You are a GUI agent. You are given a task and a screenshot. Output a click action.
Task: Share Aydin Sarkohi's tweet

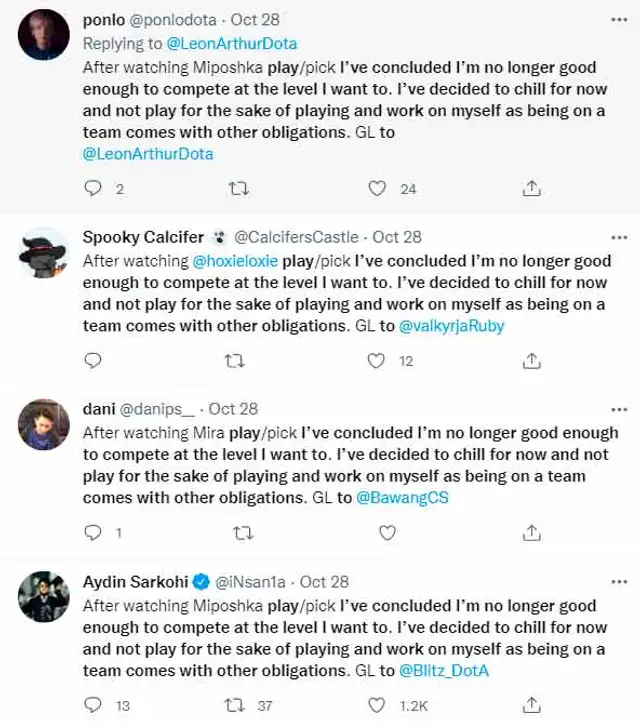(x=533, y=705)
